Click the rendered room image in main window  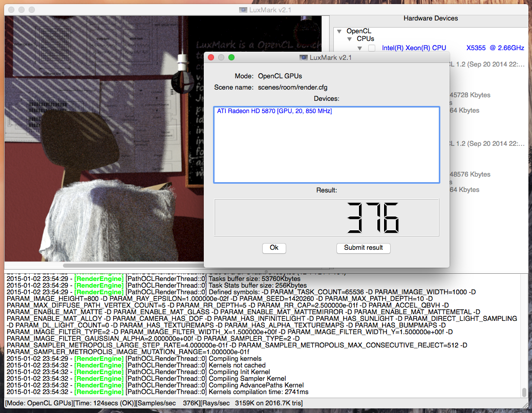coord(104,139)
